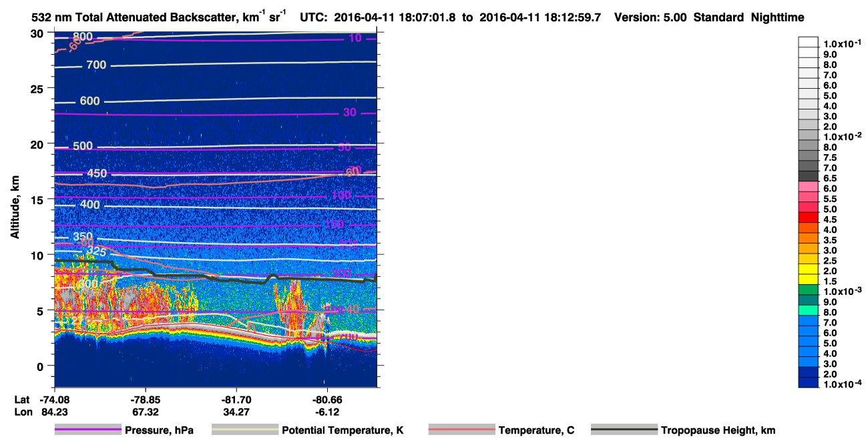
Task: Click the light pink swatch above 6.0
Action: coord(808,187)
